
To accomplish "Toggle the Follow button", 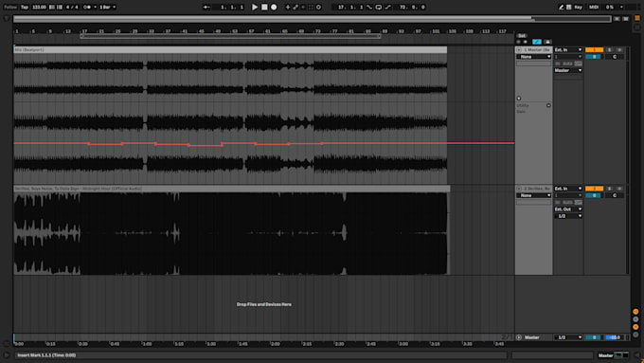I will 10,7.
